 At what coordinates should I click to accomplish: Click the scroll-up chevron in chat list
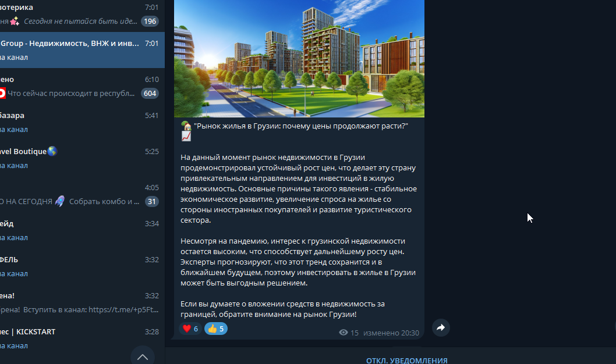click(143, 356)
